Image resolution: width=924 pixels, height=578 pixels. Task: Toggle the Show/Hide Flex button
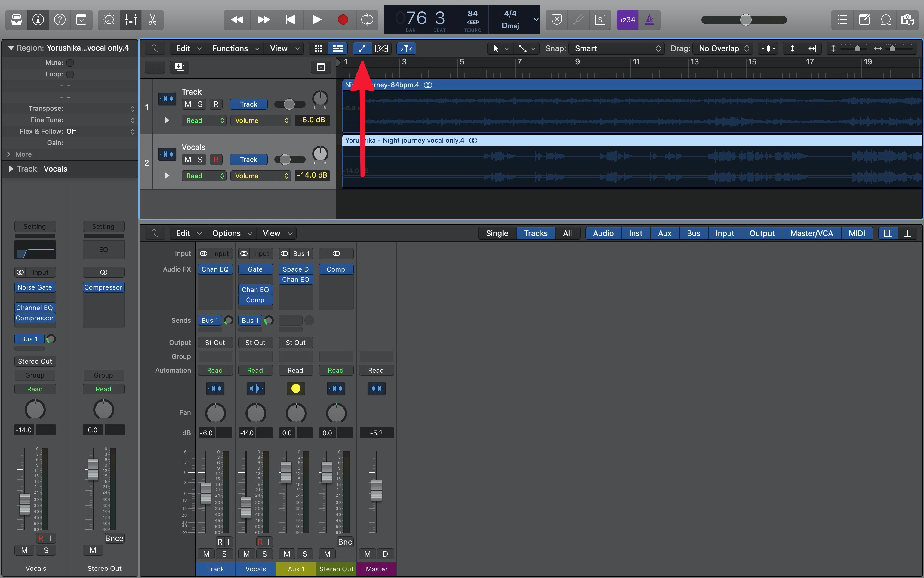[381, 48]
